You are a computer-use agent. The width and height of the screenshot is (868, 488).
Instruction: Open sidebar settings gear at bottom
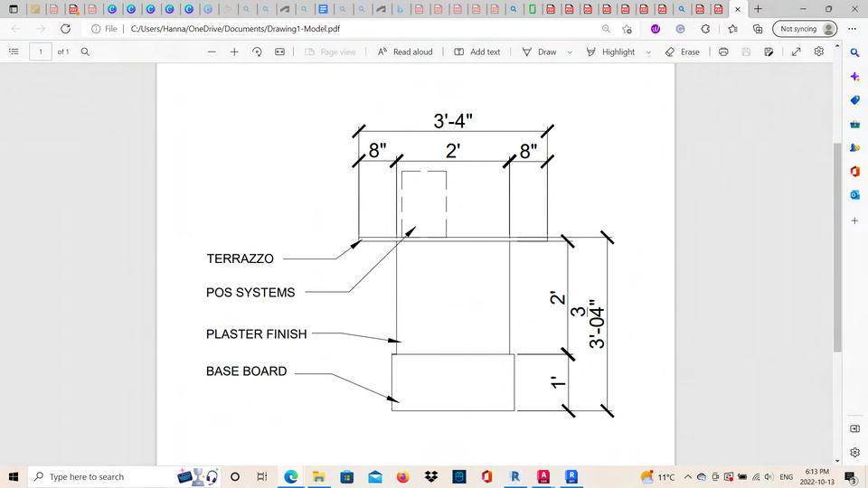(854, 452)
